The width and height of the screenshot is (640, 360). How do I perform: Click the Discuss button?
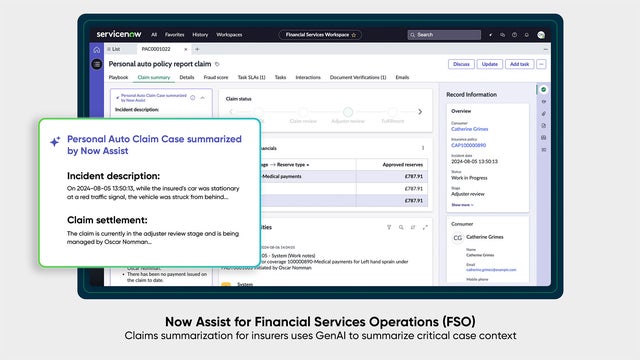[x=461, y=64]
